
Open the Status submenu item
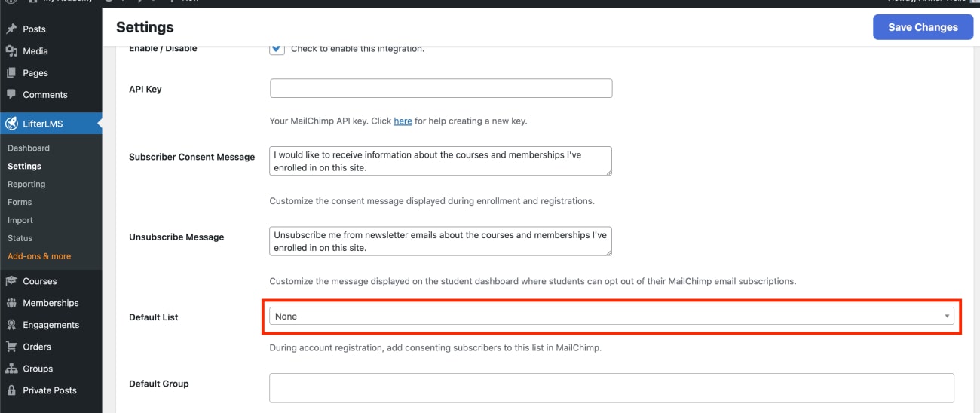point(20,239)
